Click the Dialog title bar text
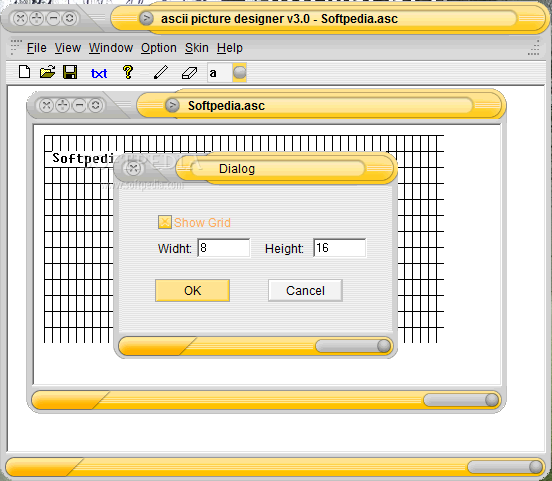Viewport: 552px width, 481px height. pos(237,169)
